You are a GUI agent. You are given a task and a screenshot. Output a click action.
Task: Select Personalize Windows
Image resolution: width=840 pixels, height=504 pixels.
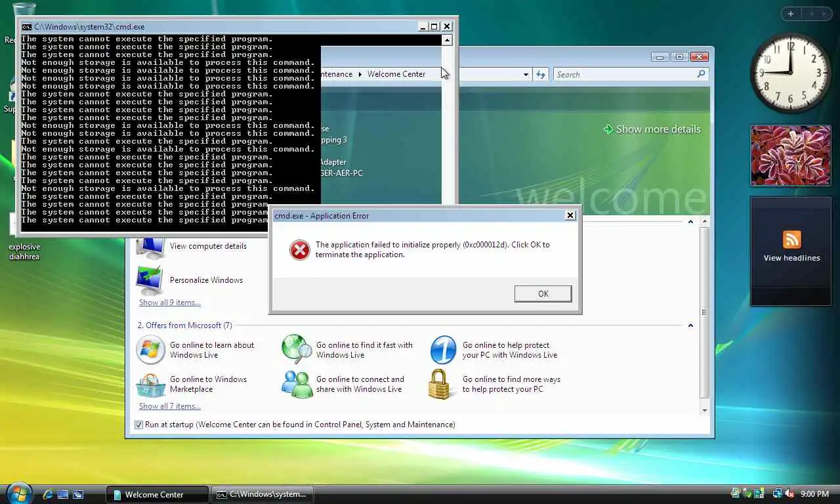tap(206, 280)
